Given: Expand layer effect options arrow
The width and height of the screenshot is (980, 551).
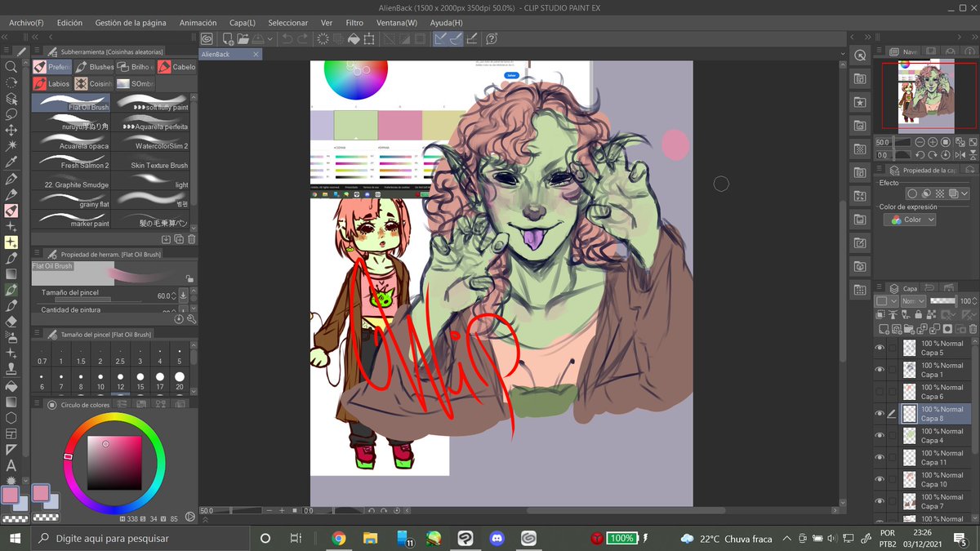Looking at the screenshot, I should [x=965, y=193].
